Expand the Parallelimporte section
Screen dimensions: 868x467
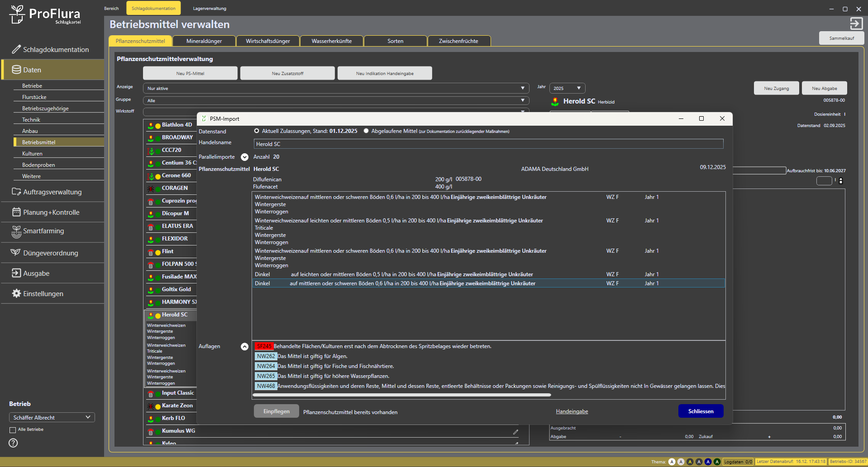click(244, 157)
